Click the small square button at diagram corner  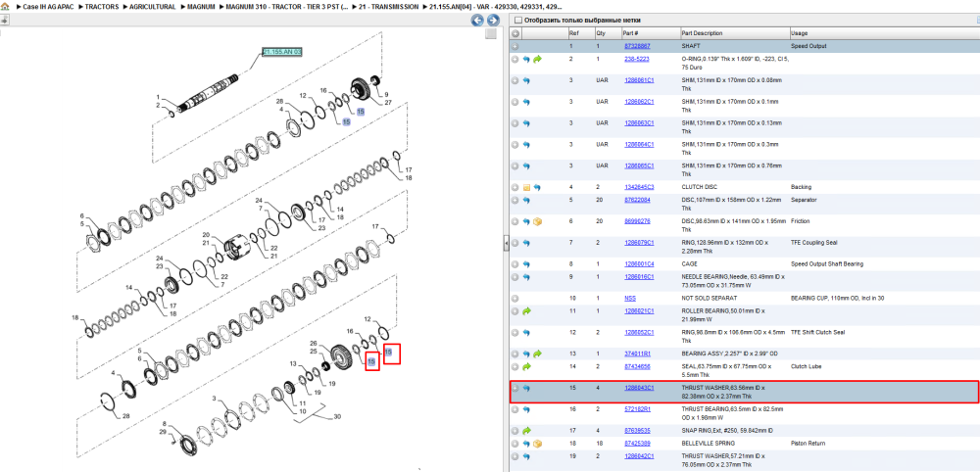(x=491, y=33)
